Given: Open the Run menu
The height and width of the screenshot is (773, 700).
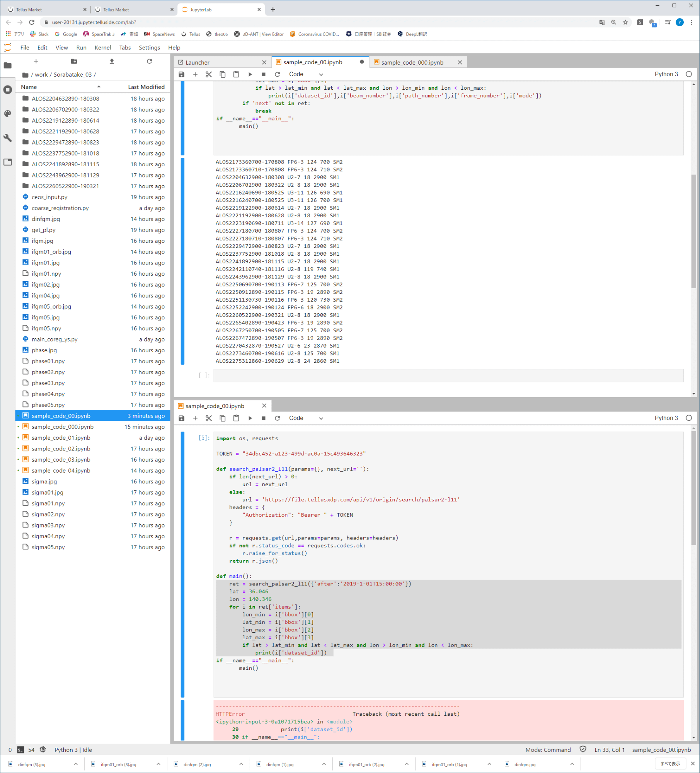Looking at the screenshot, I should click(81, 48).
